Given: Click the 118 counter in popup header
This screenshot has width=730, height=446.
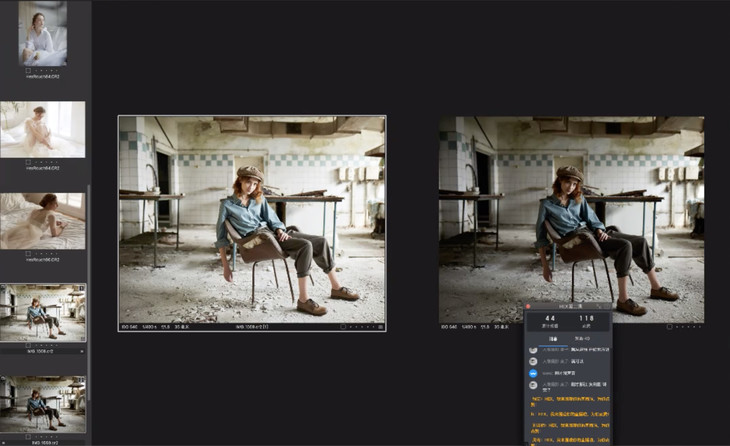Looking at the screenshot, I should [x=586, y=320].
